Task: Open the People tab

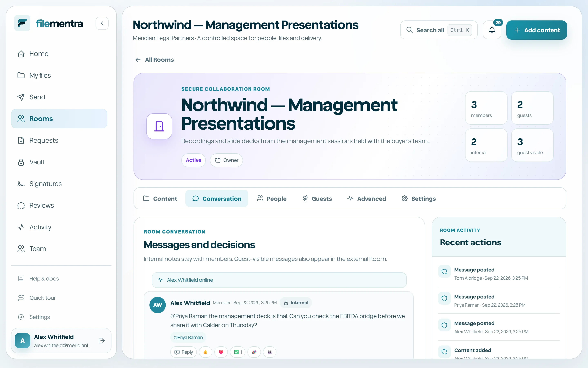Action: [272, 199]
